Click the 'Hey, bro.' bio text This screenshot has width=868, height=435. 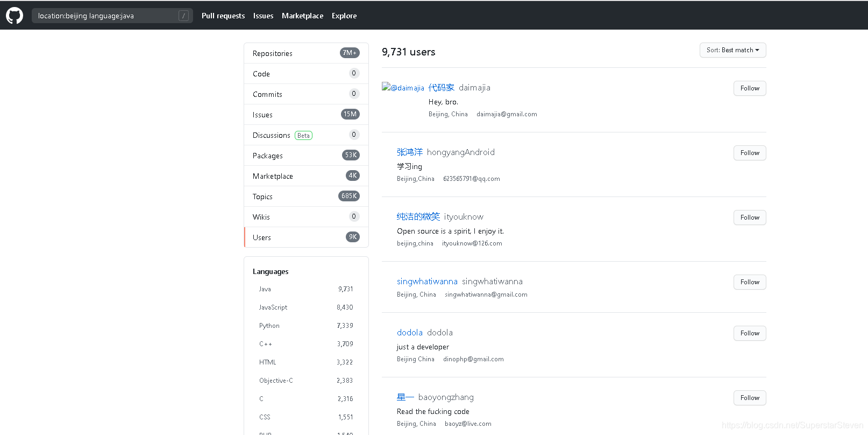[443, 102]
